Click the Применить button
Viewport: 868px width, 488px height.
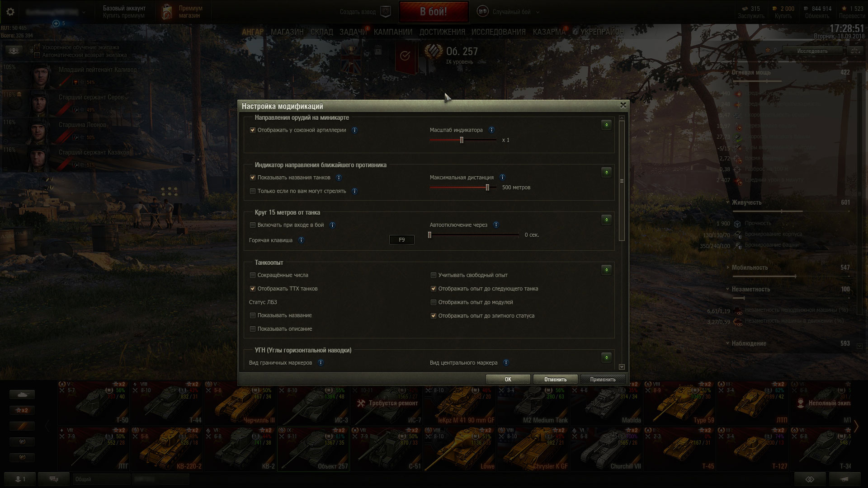click(603, 380)
